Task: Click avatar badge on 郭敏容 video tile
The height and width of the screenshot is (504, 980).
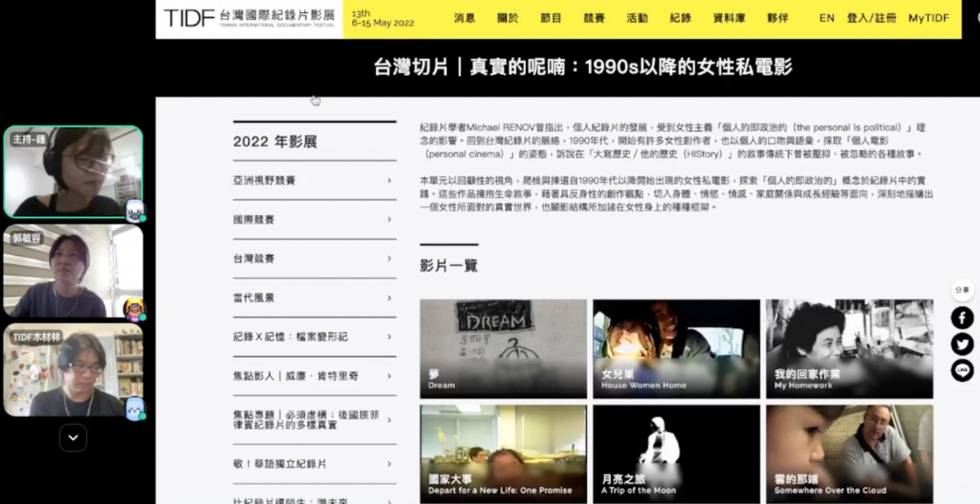Action: pyautogui.click(x=135, y=309)
